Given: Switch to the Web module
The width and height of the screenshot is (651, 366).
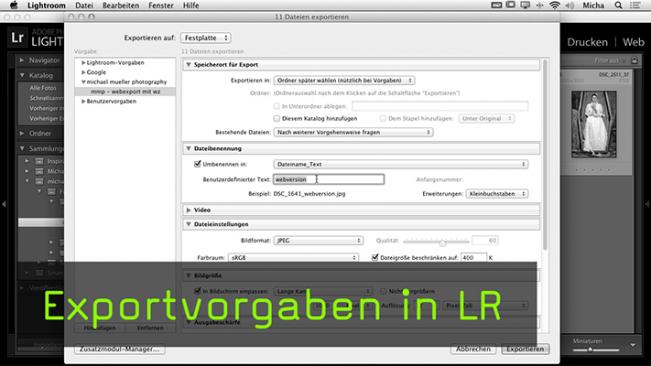Looking at the screenshot, I should (633, 42).
